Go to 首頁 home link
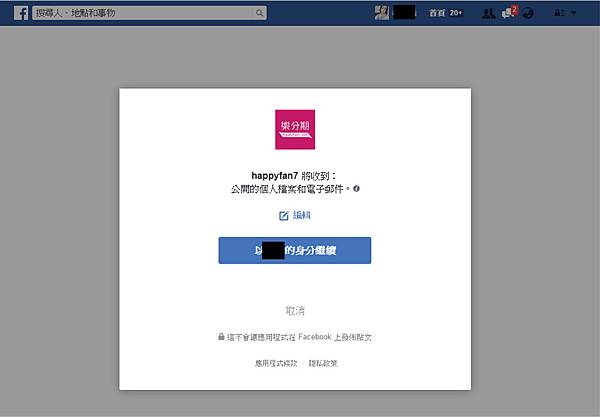The height and width of the screenshot is (417, 600). pos(437,13)
